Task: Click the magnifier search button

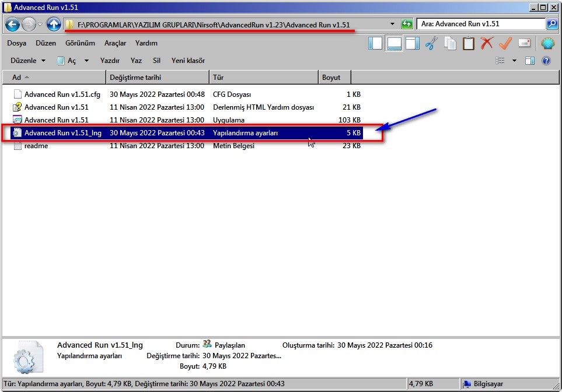Action: coord(552,24)
